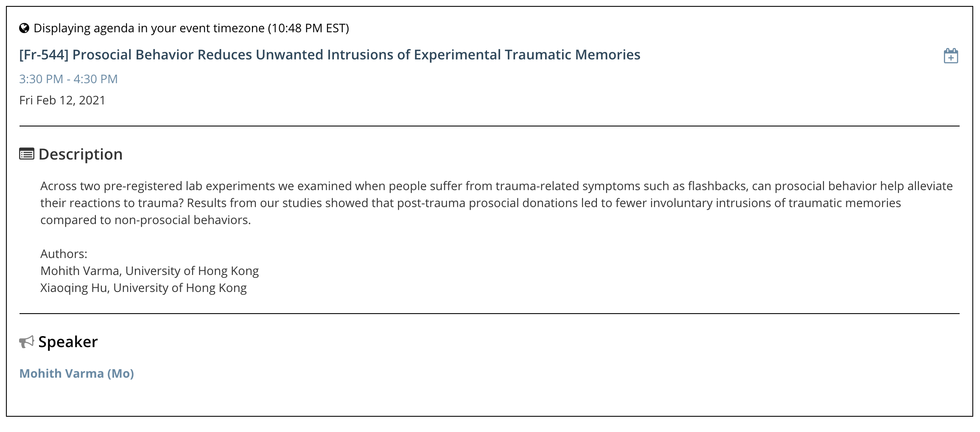Click the Speaker section heading
980x432 pixels.
[x=68, y=342]
